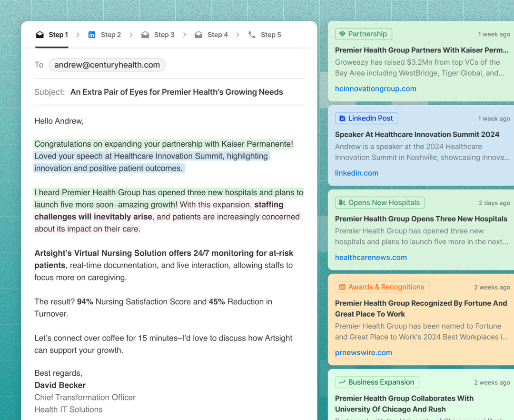Click the document icon in LinkedIn Post tag
The width and height of the screenshot is (514, 420).
click(x=342, y=118)
